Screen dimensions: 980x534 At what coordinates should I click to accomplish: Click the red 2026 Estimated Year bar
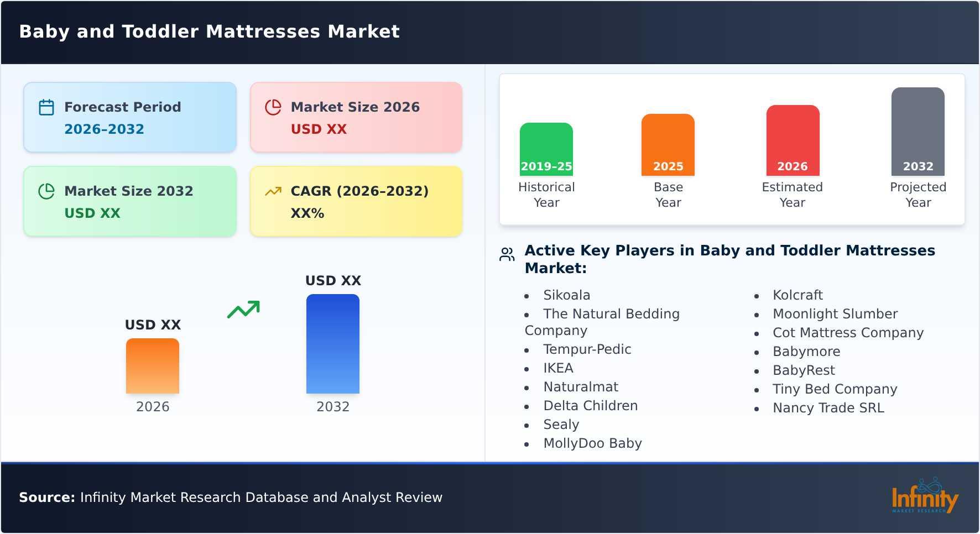[793, 140]
